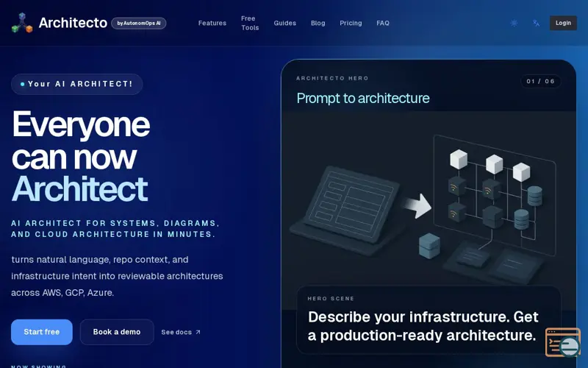The image size is (588, 368).
Task: Click the Your AI ARCHITECT! pill badge
Action: tap(77, 84)
